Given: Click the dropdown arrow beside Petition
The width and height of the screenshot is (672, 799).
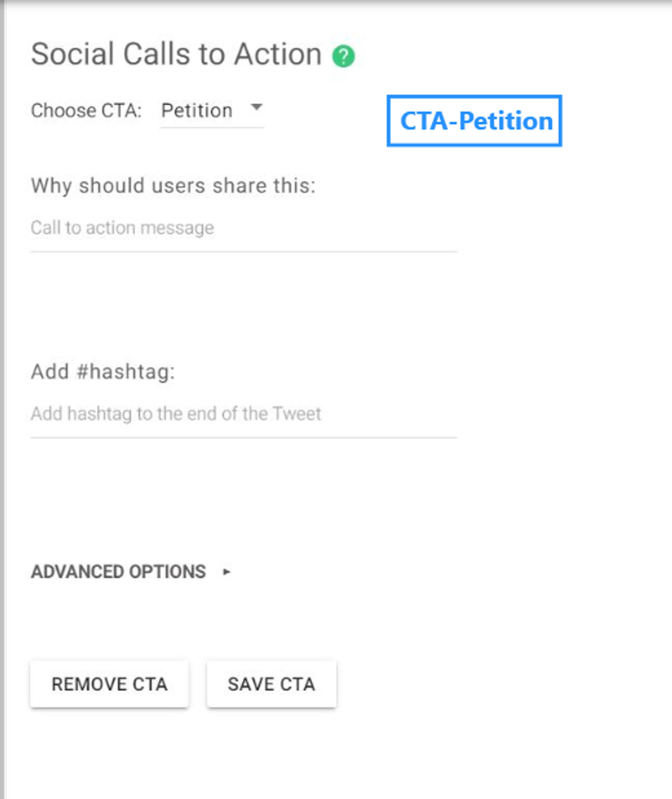Looking at the screenshot, I should (256, 108).
